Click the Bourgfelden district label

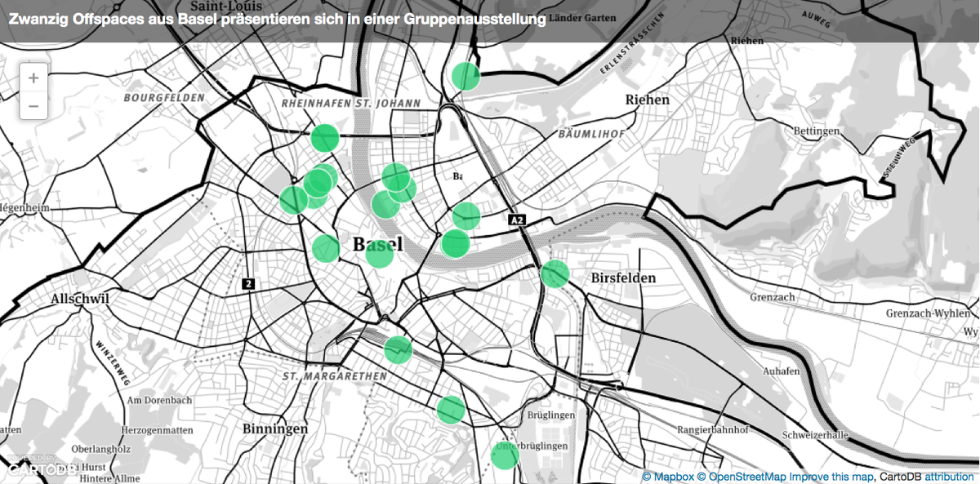click(x=164, y=97)
